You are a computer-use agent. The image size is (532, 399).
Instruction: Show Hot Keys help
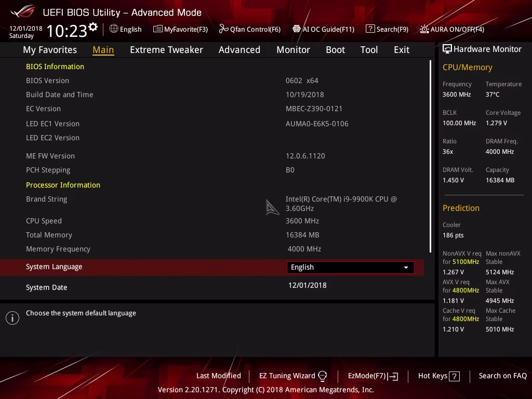[438, 376]
